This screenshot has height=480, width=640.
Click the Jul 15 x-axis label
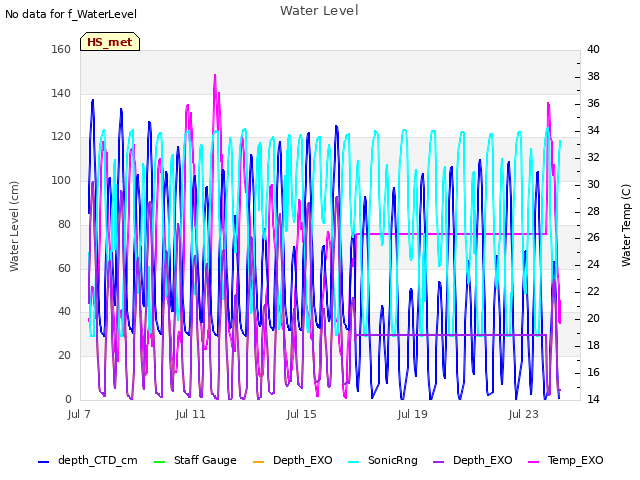click(301, 414)
